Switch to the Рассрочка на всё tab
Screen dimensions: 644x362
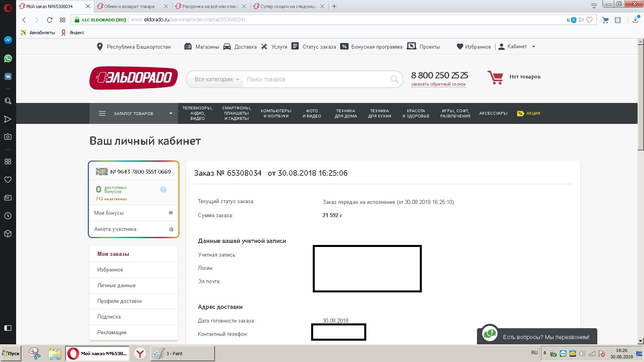[x=210, y=6]
